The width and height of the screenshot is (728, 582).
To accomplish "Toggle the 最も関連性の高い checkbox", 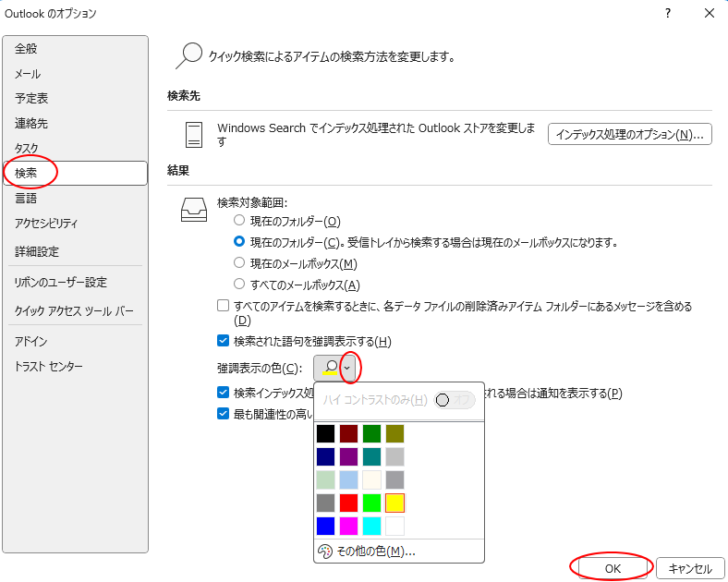I will click(x=223, y=414).
